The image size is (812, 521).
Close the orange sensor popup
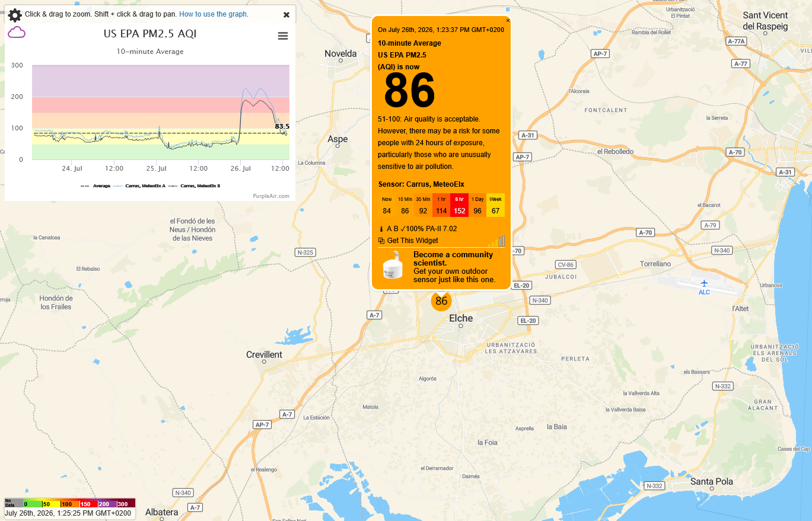click(x=508, y=20)
